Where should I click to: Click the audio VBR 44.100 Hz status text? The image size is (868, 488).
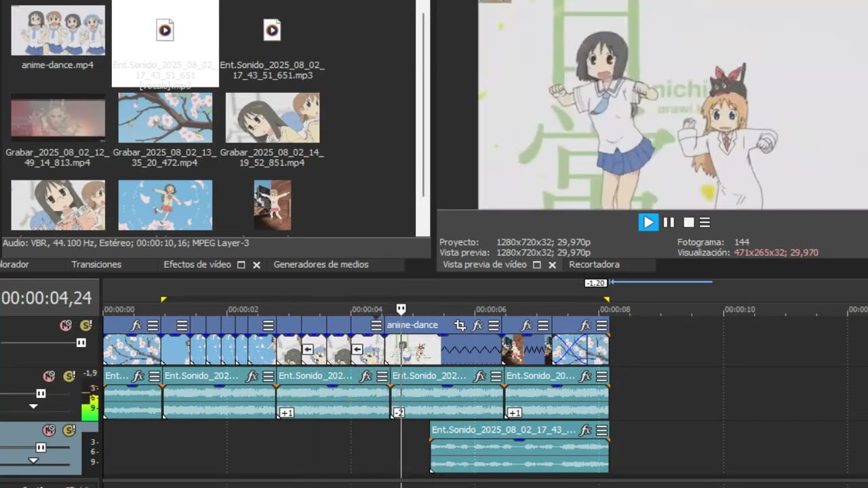(x=126, y=243)
